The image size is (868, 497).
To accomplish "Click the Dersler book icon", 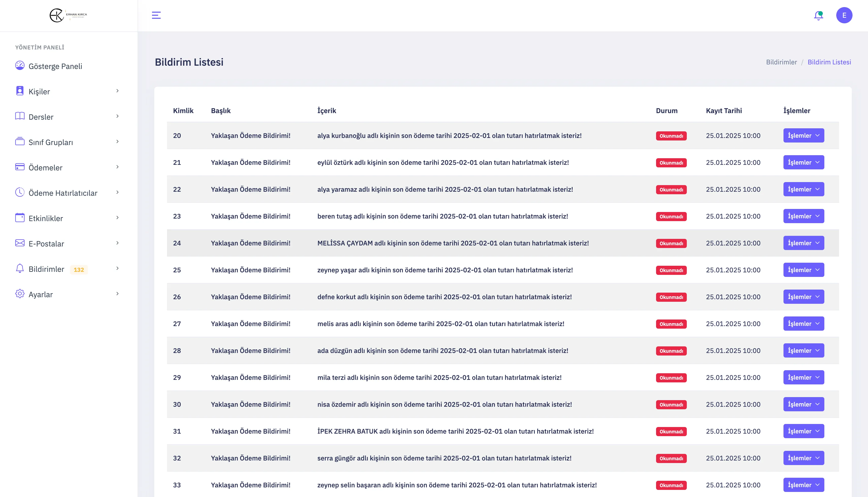I will 20,116.
